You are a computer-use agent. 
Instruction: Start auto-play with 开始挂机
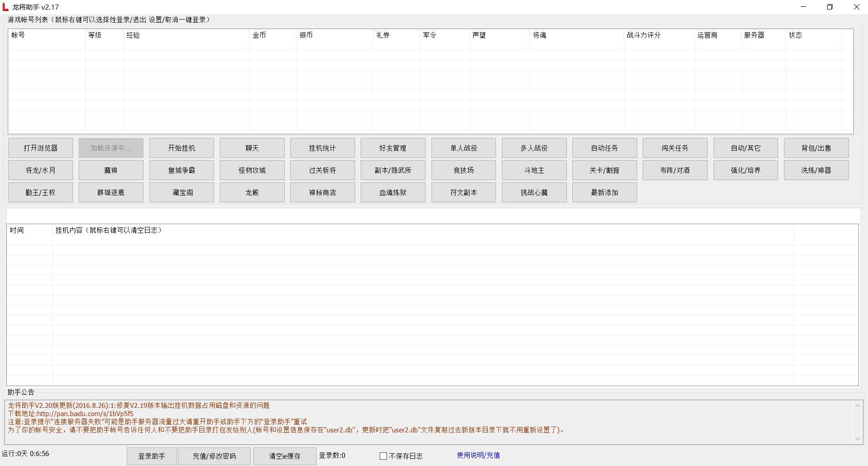pyautogui.click(x=181, y=148)
